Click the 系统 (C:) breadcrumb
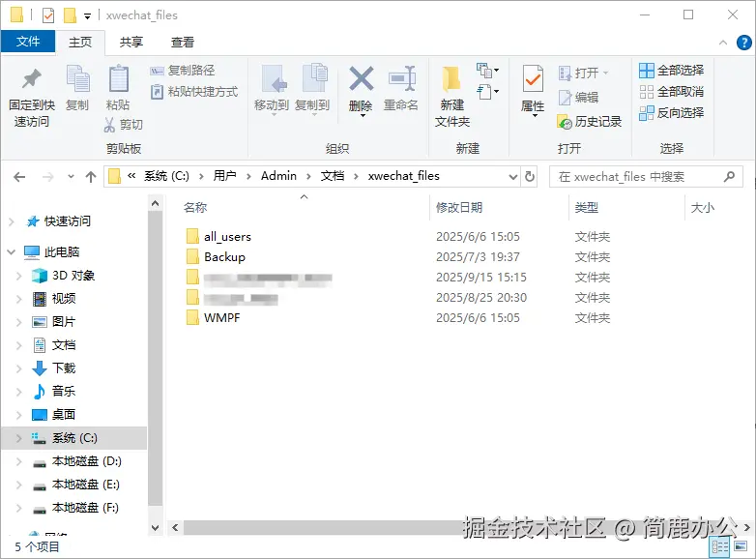Screen dimensions: 756x559 (x=166, y=176)
